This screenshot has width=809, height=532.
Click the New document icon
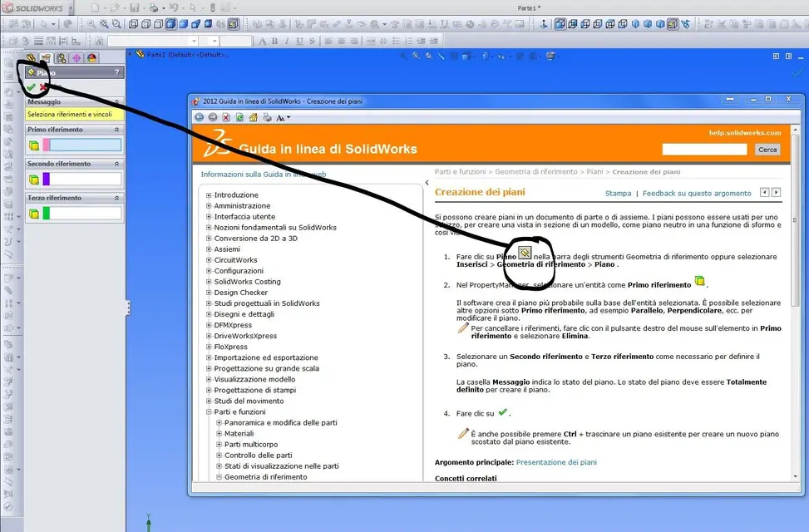click(x=95, y=7)
